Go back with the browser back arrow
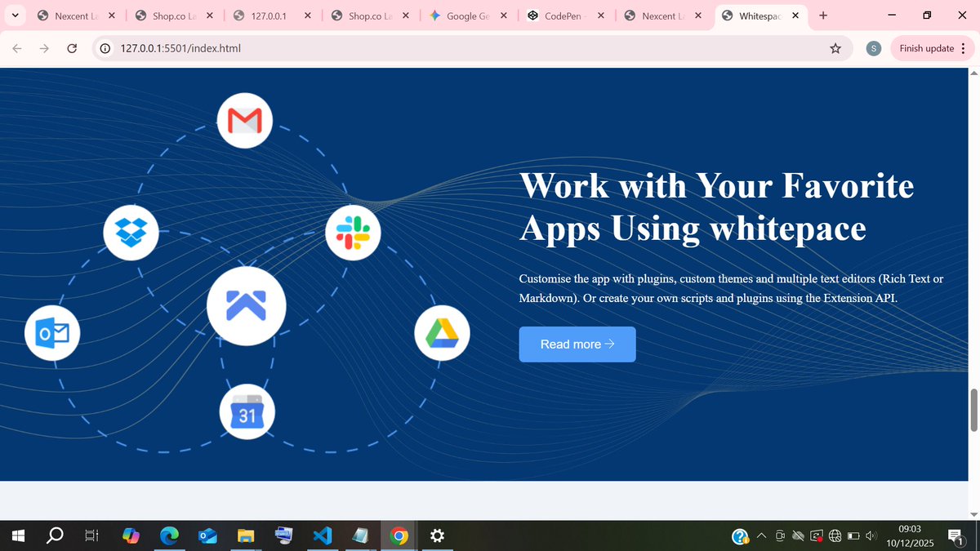The image size is (980, 551). tap(17, 49)
